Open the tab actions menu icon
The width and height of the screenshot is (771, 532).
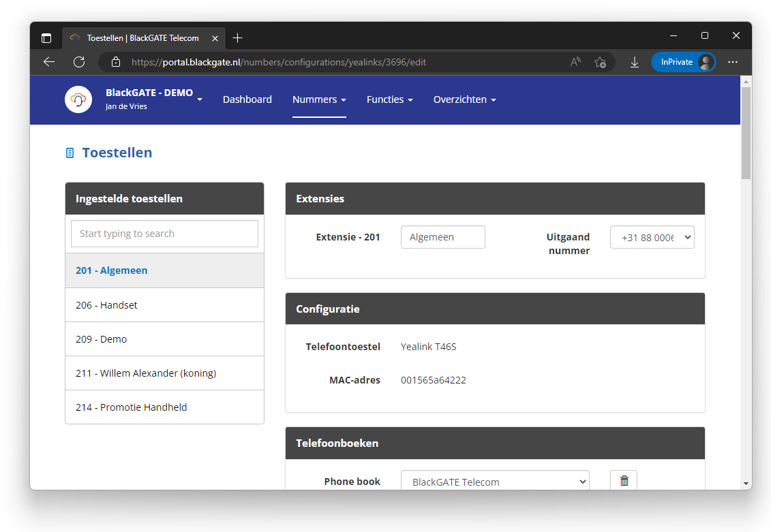pos(46,38)
